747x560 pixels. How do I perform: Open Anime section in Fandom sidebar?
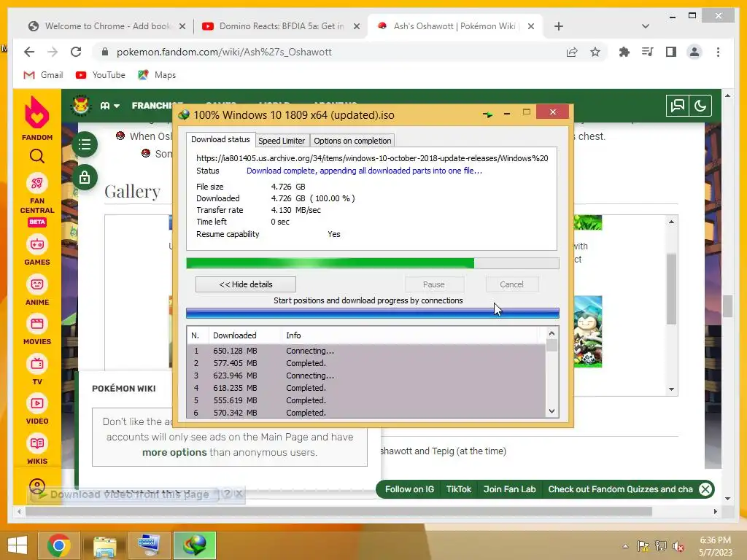tap(37, 290)
